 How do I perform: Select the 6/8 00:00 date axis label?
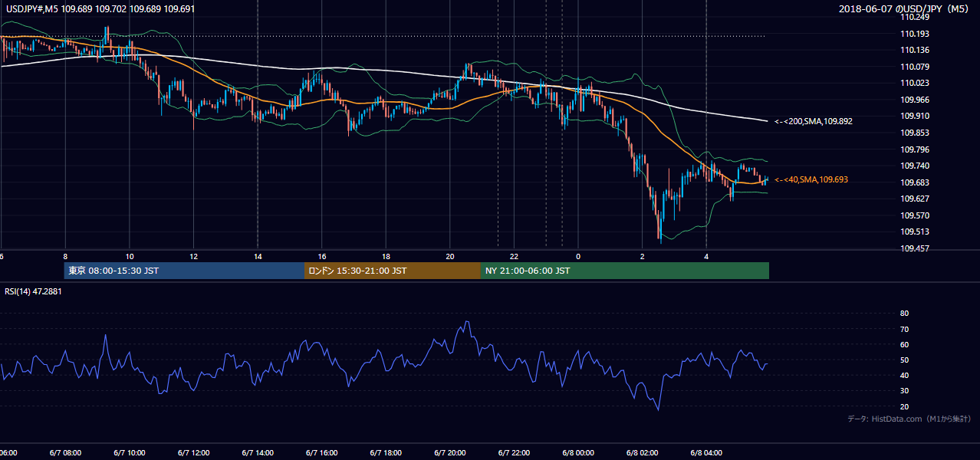tap(578, 452)
